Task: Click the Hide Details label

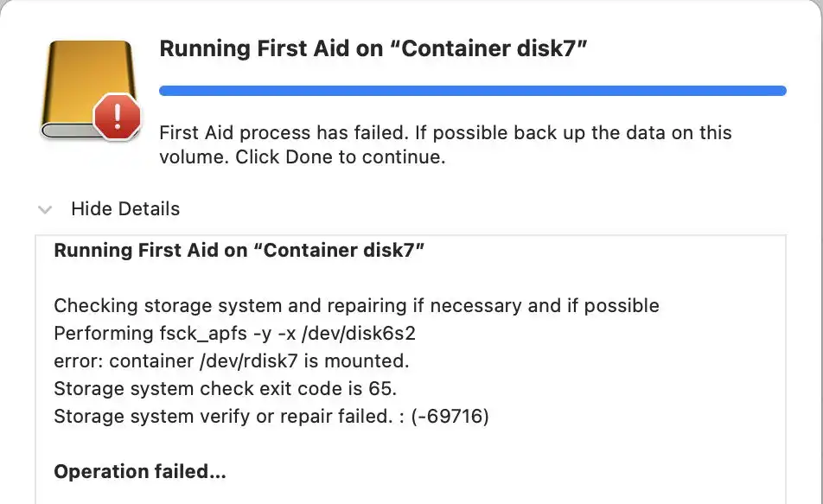Action: pos(125,209)
